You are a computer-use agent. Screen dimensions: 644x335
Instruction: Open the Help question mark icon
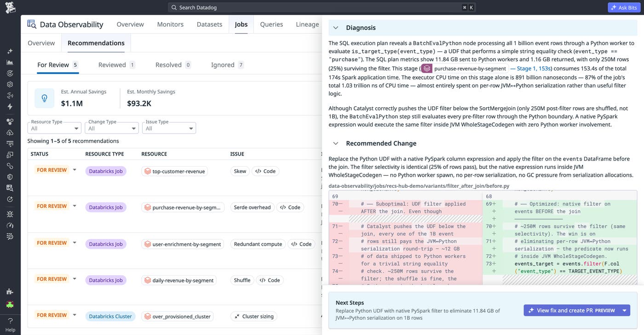[10, 321]
